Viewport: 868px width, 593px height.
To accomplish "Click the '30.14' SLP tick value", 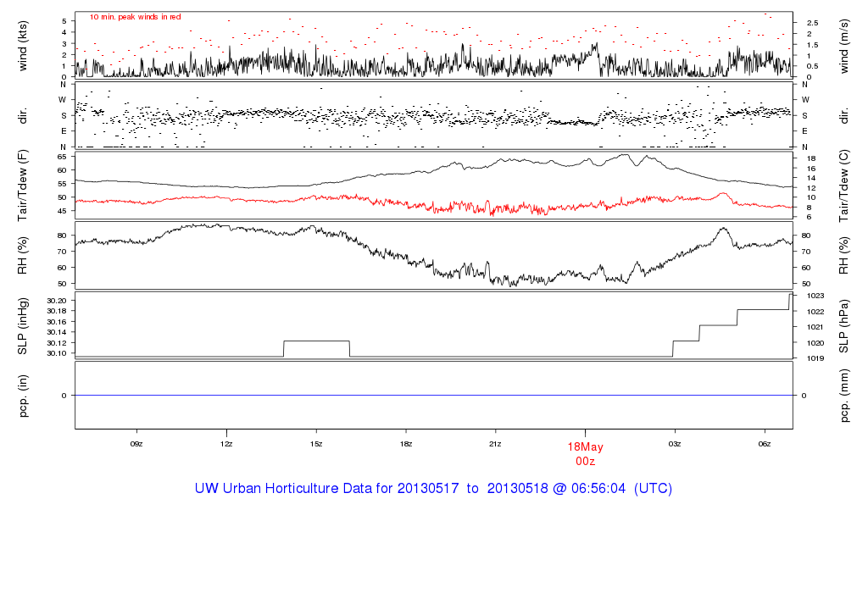I will 57,332.
